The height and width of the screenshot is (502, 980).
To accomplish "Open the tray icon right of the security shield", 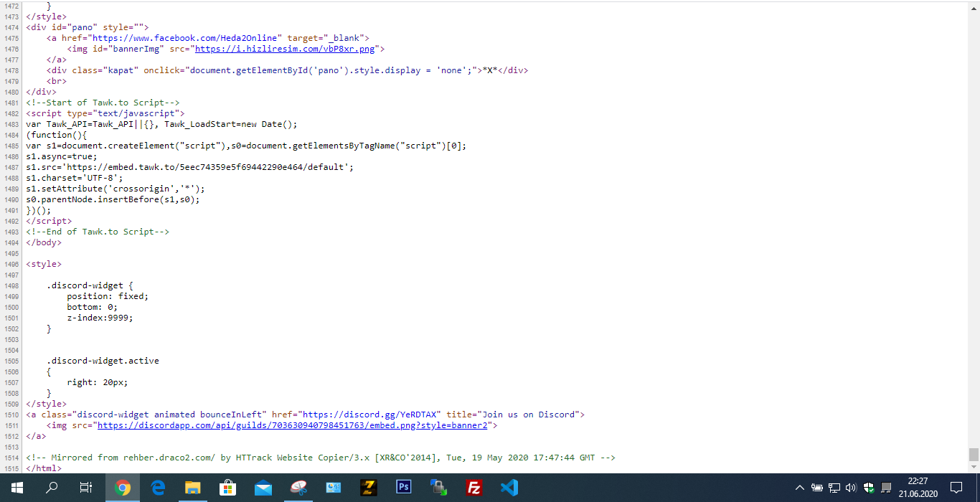I will (x=886, y=488).
